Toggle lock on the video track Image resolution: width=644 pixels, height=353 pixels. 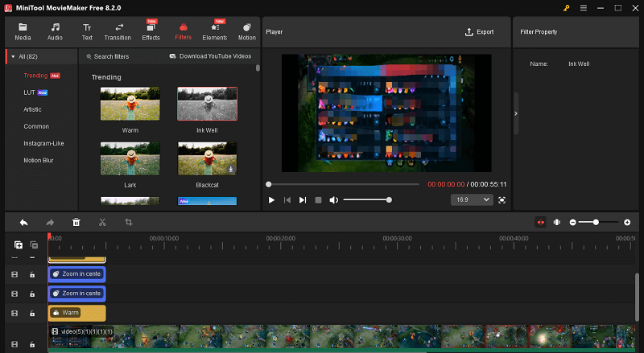(32, 344)
